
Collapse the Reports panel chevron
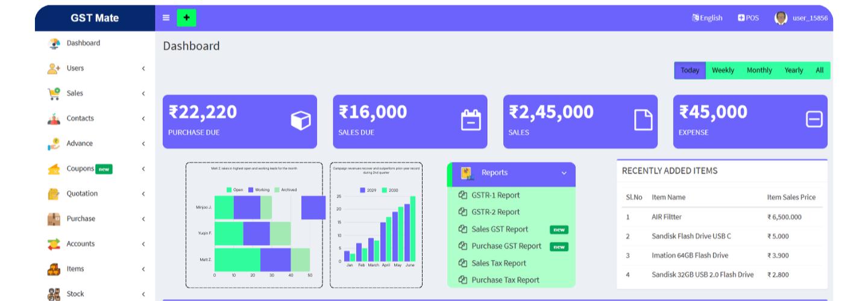[x=564, y=173]
